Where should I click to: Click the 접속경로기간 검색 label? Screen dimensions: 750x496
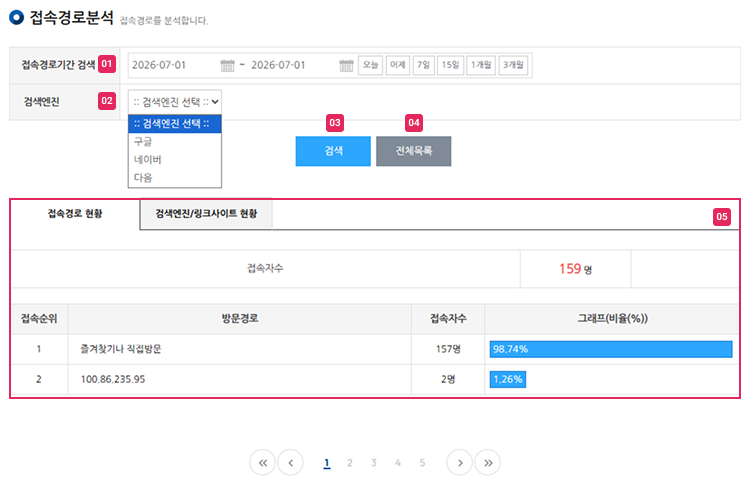coord(58,65)
